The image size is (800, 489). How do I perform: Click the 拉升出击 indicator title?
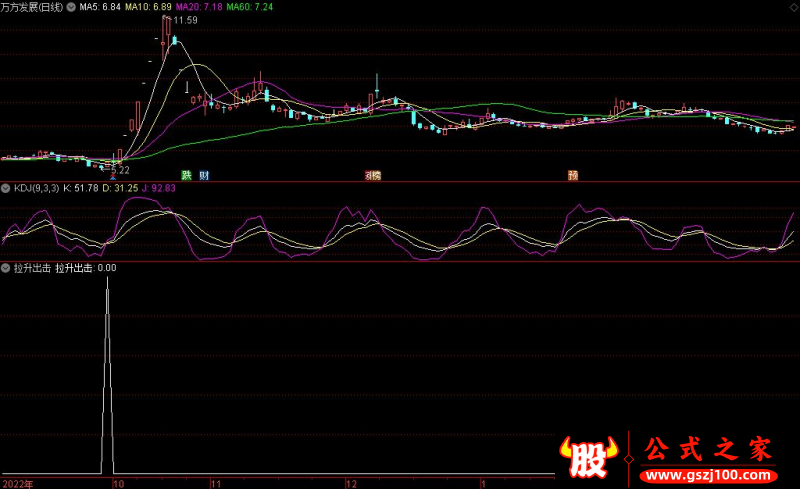tap(30, 268)
